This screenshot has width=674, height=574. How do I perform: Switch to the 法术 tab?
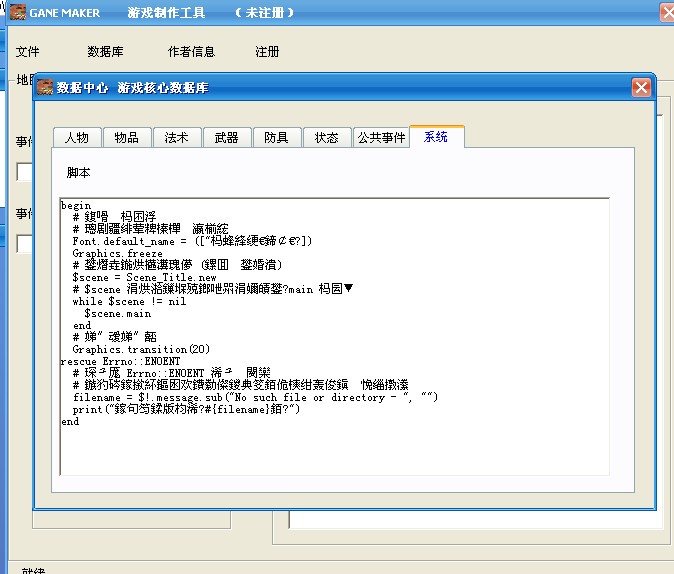[177, 138]
